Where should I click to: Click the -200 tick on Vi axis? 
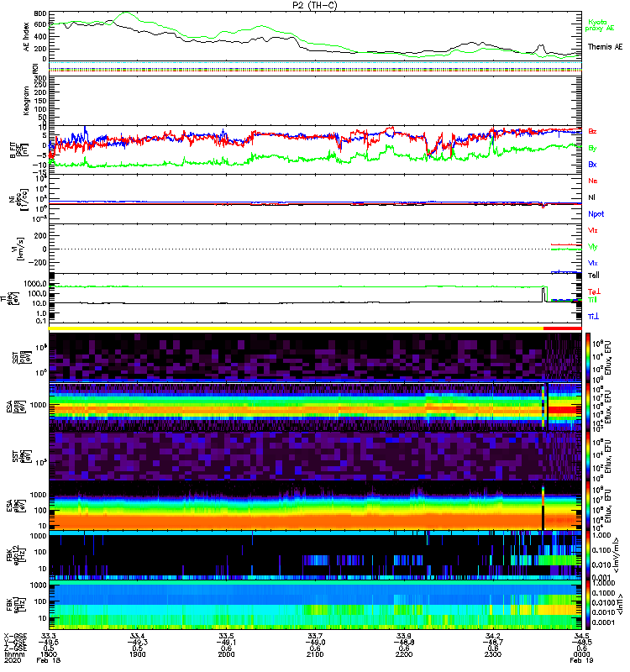coord(39,262)
